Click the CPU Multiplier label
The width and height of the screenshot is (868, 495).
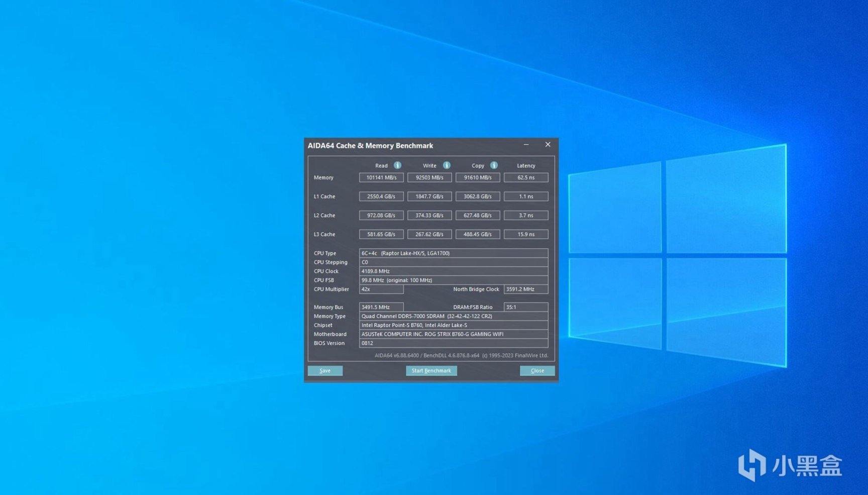click(331, 289)
